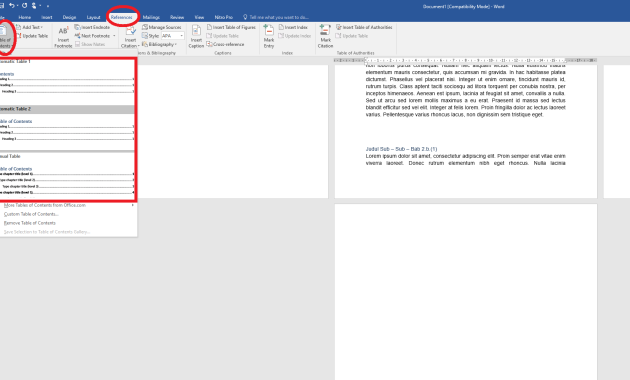The width and height of the screenshot is (630, 380).
Task: Click the Add Text icon
Action: (18, 27)
